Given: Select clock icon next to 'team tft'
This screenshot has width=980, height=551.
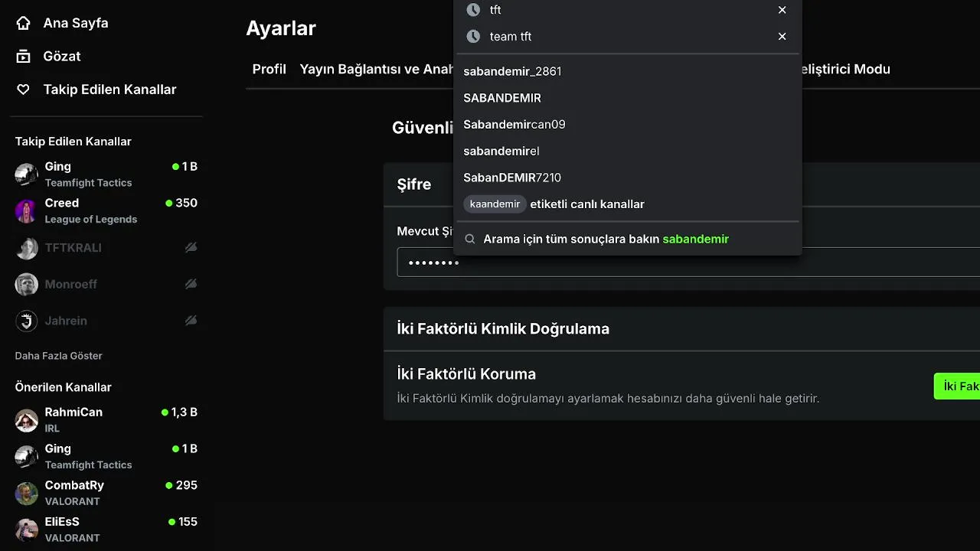Looking at the screenshot, I should point(473,36).
